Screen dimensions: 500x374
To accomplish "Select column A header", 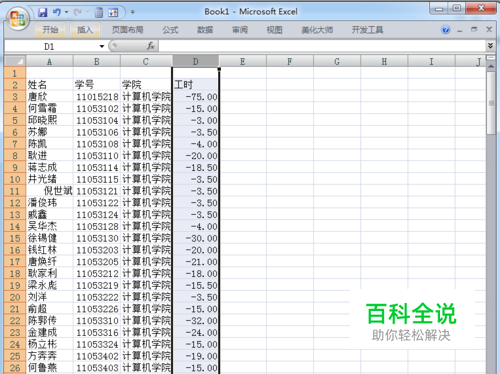I will pos(49,61).
